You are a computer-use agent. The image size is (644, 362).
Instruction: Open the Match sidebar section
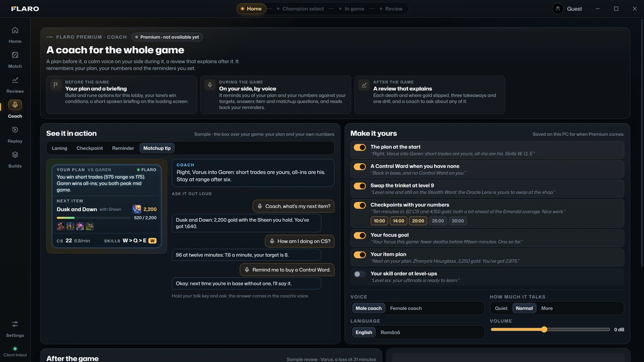[x=15, y=59]
